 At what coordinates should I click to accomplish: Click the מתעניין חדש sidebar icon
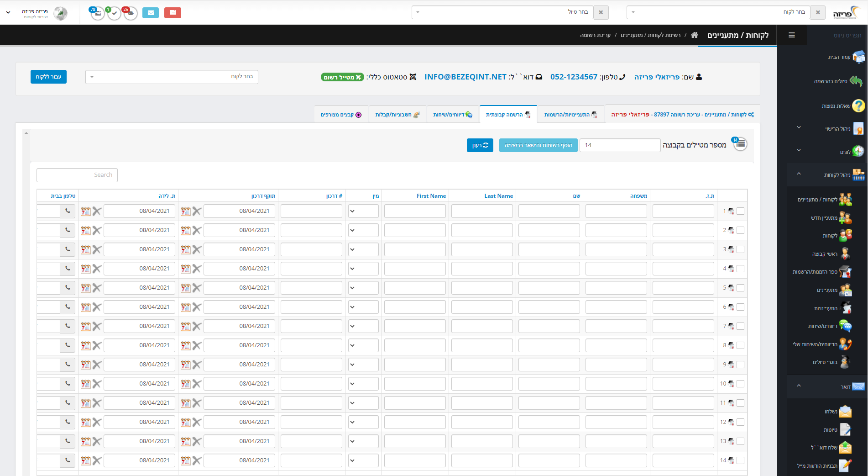pyautogui.click(x=845, y=218)
